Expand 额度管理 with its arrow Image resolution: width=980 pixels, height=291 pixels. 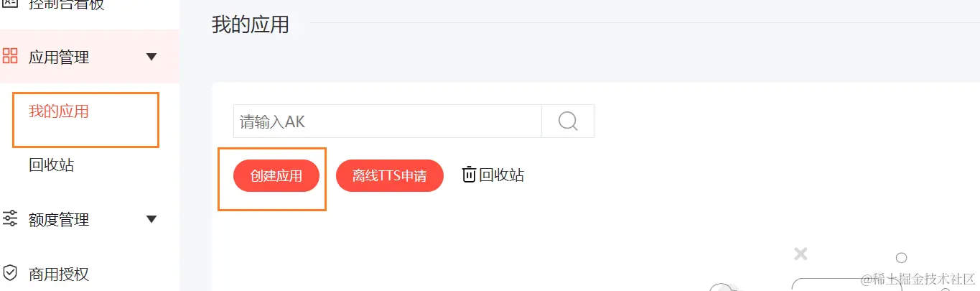click(151, 219)
